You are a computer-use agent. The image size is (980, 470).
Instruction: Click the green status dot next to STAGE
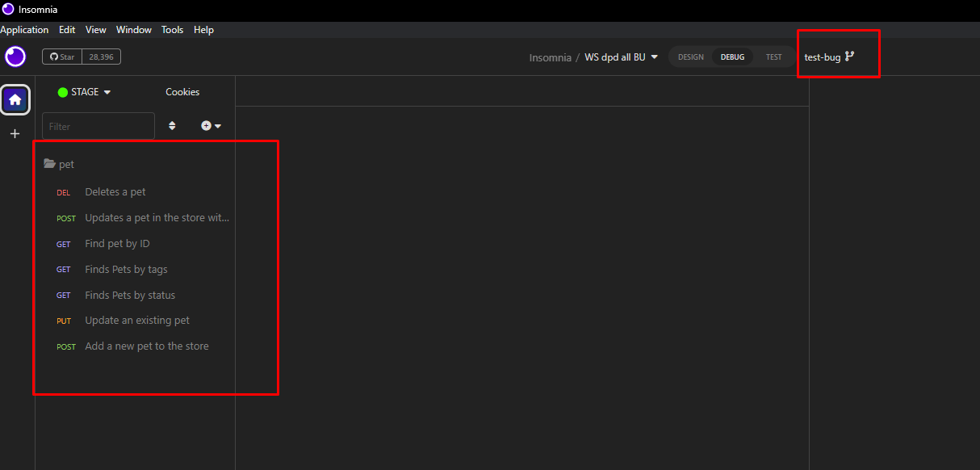click(63, 92)
